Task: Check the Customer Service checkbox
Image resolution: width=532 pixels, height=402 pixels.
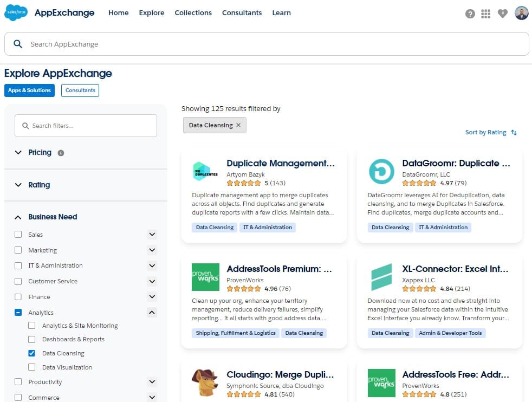Action: (18, 281)
